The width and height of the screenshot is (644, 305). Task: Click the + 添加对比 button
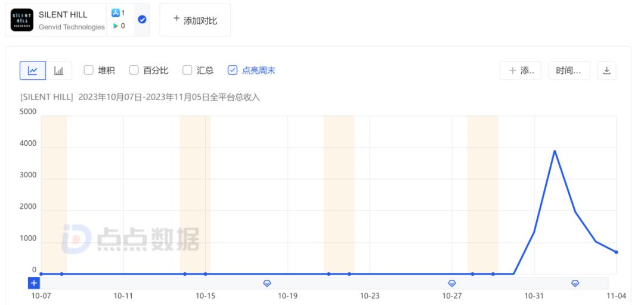point(195,20)
